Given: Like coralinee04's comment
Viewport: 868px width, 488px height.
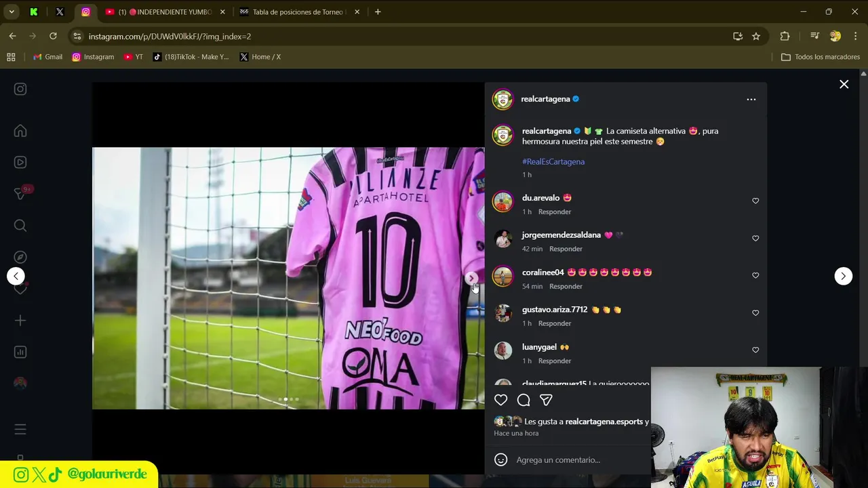Looking at the screenshot, I should 755,275.
